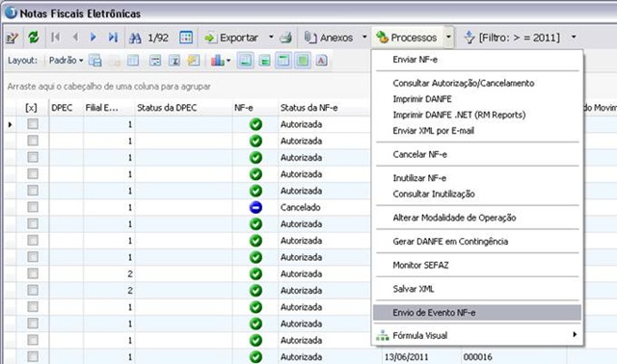Click the paperclip Anexos icon

310,38
